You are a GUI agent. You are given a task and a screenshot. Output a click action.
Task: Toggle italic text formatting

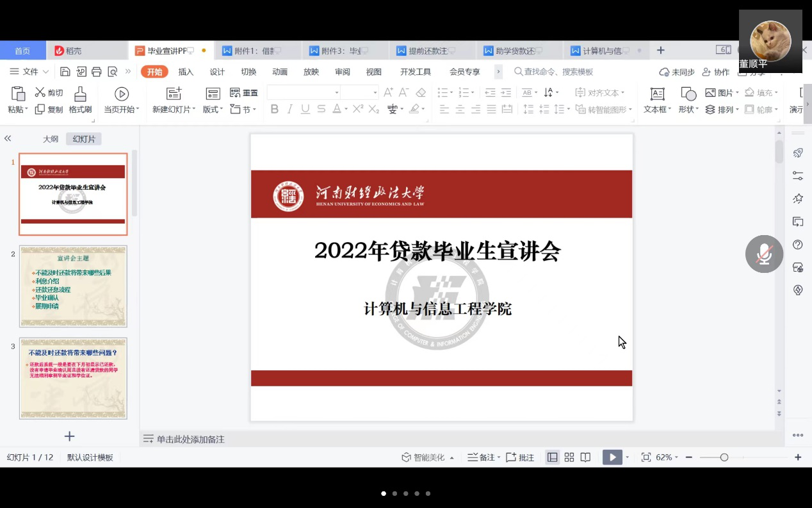[x=290, y=110]
